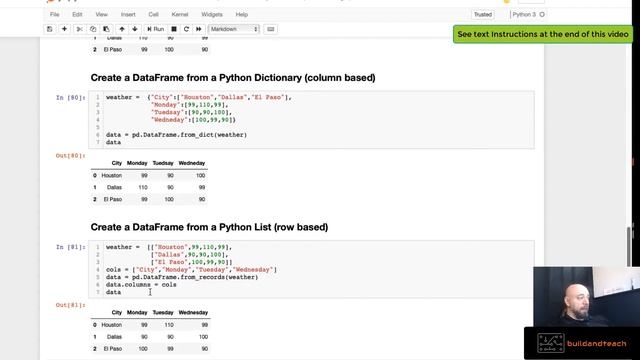The height and width of the screenshot is (360, 640).
Task: Click the green text instructions banner
Action: pos(543,34)
